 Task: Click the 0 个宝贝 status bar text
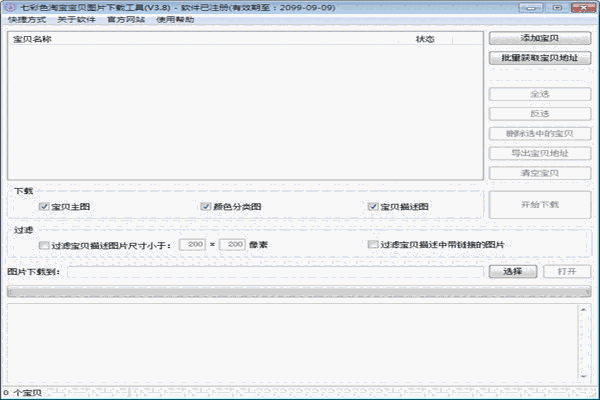(x=22, y=393)
